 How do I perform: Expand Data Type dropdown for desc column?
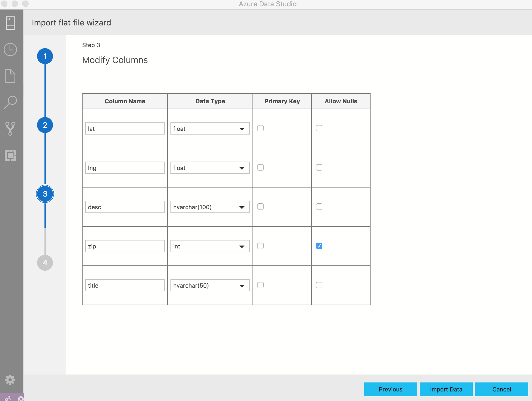(x=242, y=207)
